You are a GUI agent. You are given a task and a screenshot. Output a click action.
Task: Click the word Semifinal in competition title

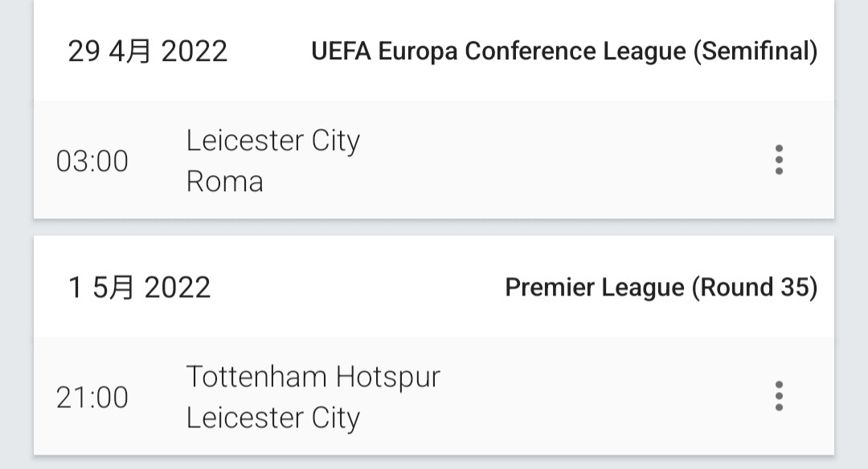(755, 51)
